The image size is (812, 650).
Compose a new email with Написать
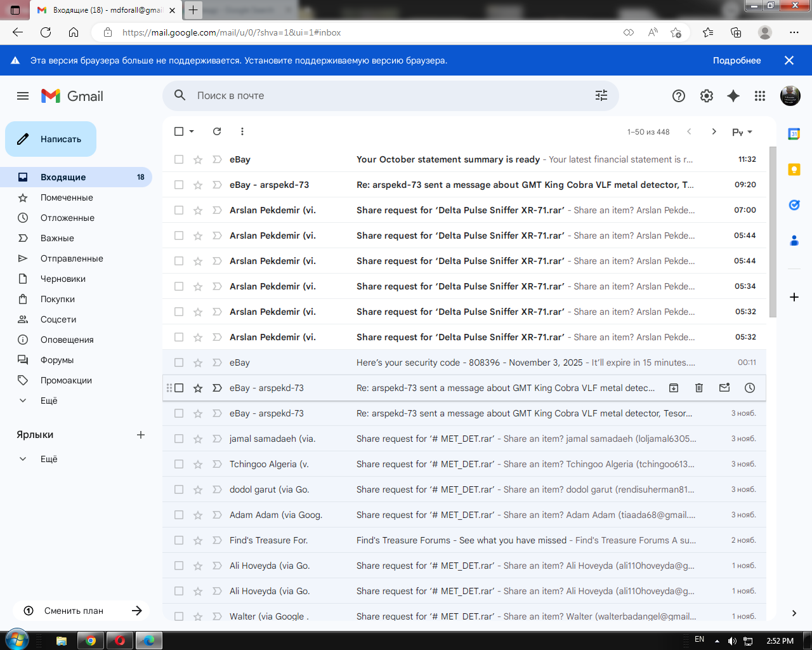click(51, 139)
